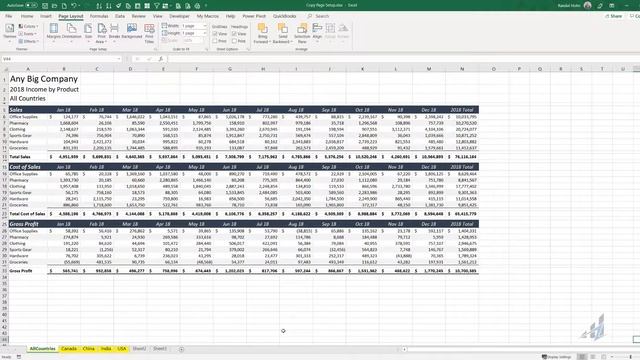Toggle the AutoSave switch
640x360 pixels.
point(32,5)
